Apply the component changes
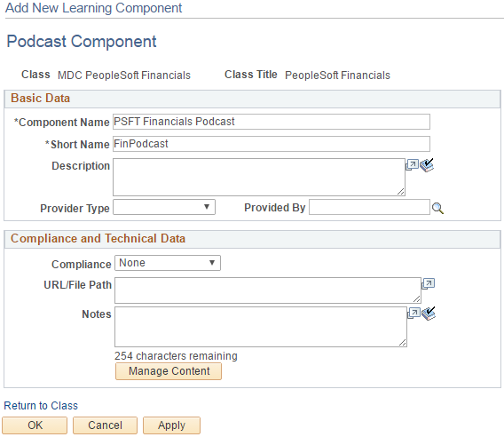504x437 pixels. click(x=171, y=425)
